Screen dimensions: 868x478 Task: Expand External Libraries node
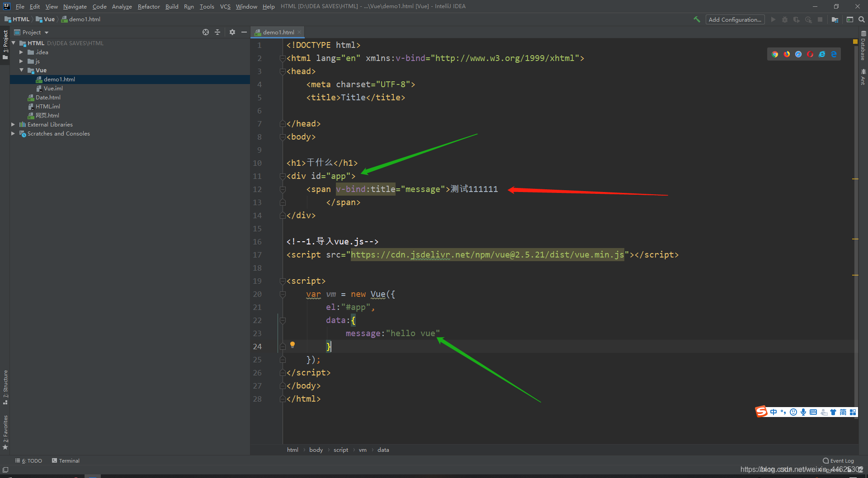click(13, 124)
